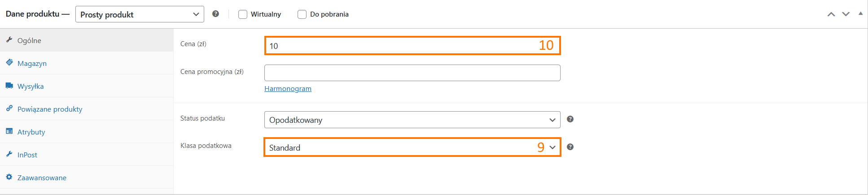Tick the Do pobrania checkbox

[x=302, y=14]
